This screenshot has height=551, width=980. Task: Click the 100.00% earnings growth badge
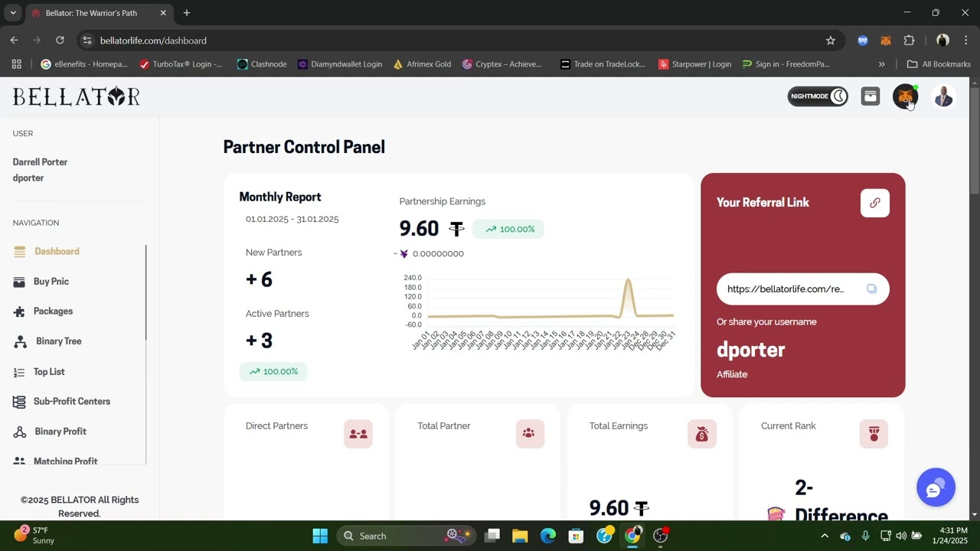coord(508,229)
